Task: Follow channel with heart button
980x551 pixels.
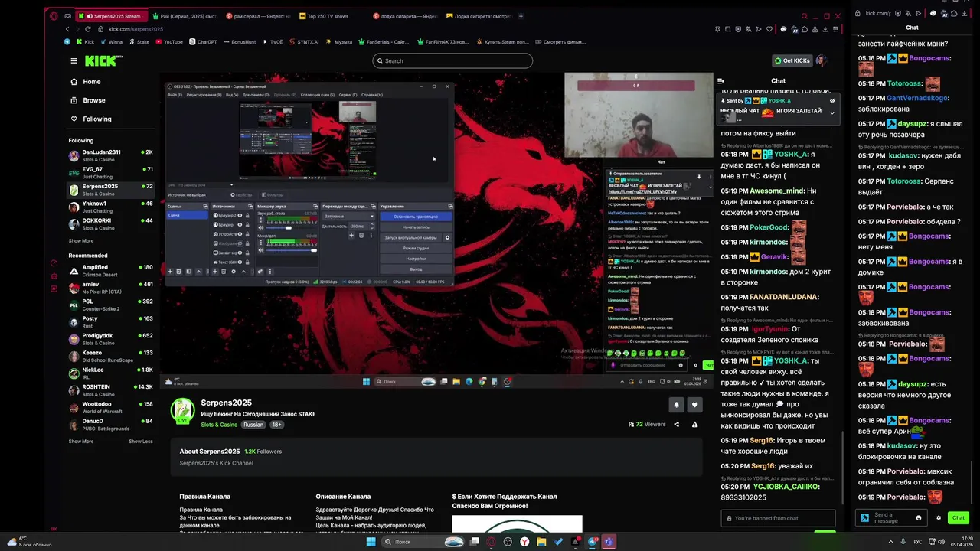Action: click(695, 405)
